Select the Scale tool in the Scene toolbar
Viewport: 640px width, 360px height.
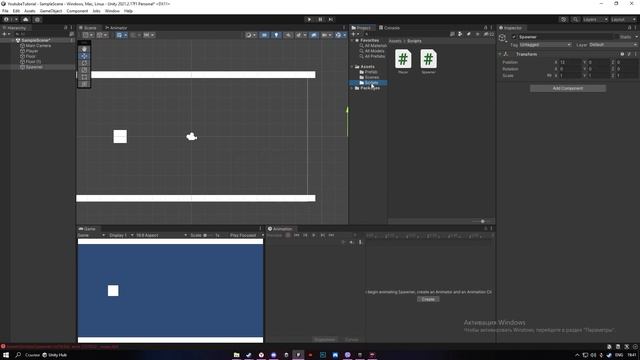pos(84,70)
